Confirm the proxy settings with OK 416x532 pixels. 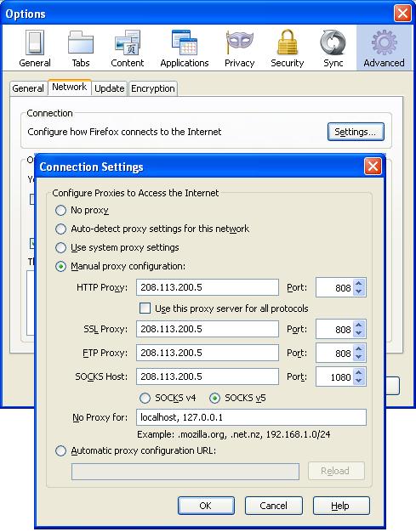click(206, 506)
